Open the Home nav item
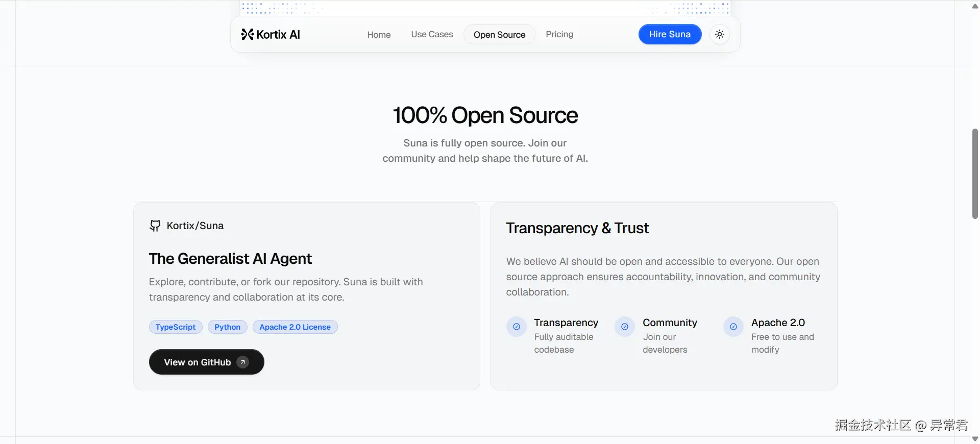The width and height of the screenshot is (980, 444). [x=379, y=35]
